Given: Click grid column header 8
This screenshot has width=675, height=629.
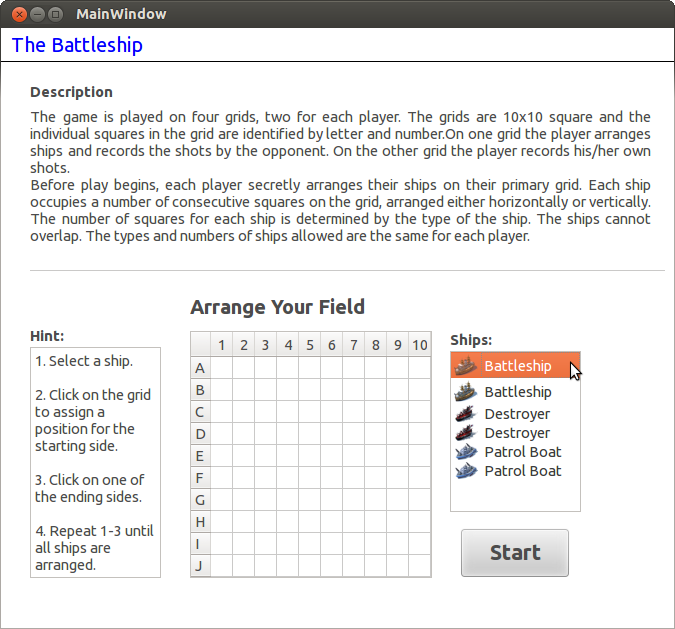Looking at the screenshot, I should pos(375,344).
